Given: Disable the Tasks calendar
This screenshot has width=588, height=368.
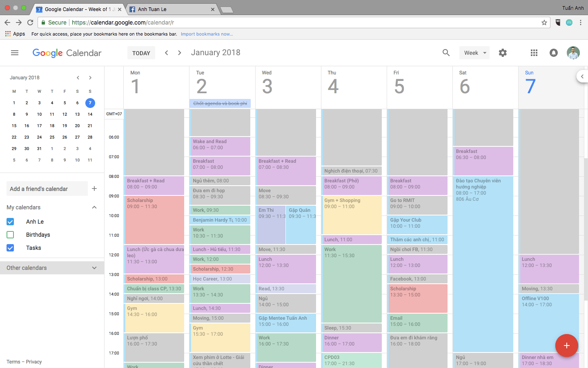Looking at the screenshot, I should coord(10,248).
